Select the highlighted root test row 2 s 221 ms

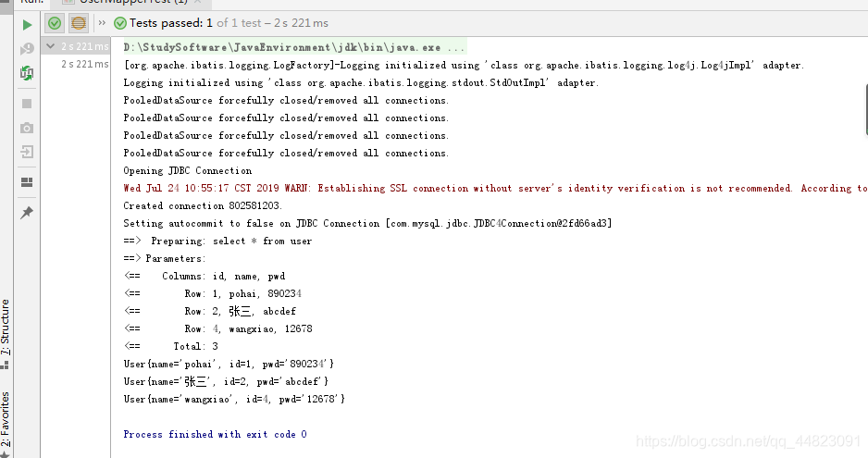click(77, 46)
